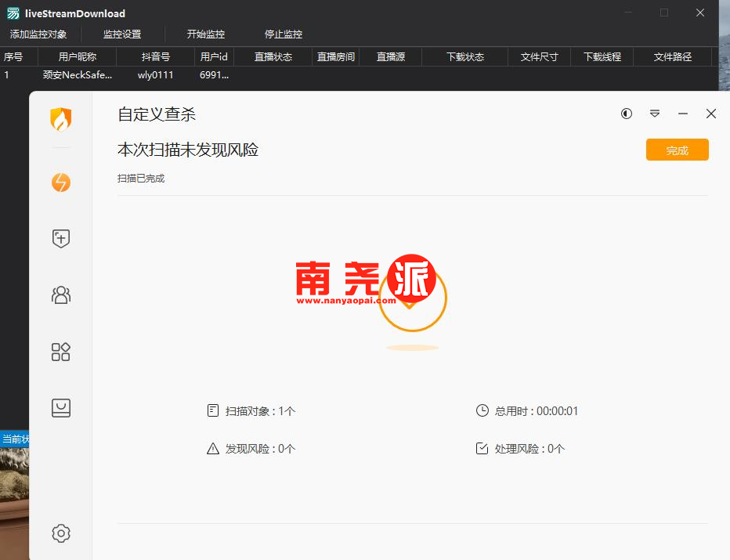
Task: Click the 用户昵称 column header
Action: click(78, 57)
